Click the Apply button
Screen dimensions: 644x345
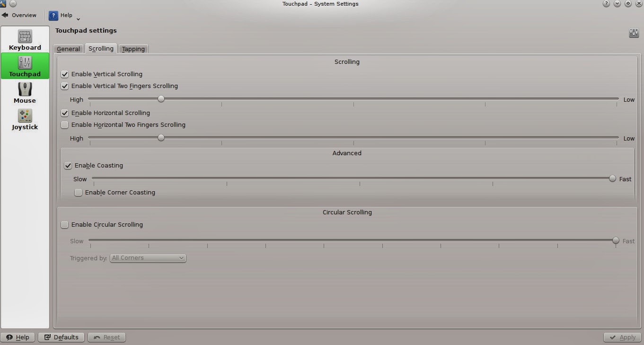(623, 337)
